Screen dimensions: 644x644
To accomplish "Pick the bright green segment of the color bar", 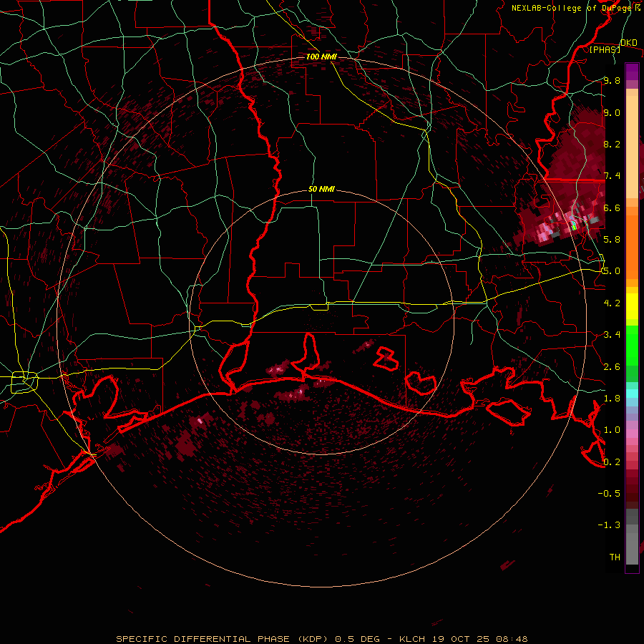I will (632, 346).
